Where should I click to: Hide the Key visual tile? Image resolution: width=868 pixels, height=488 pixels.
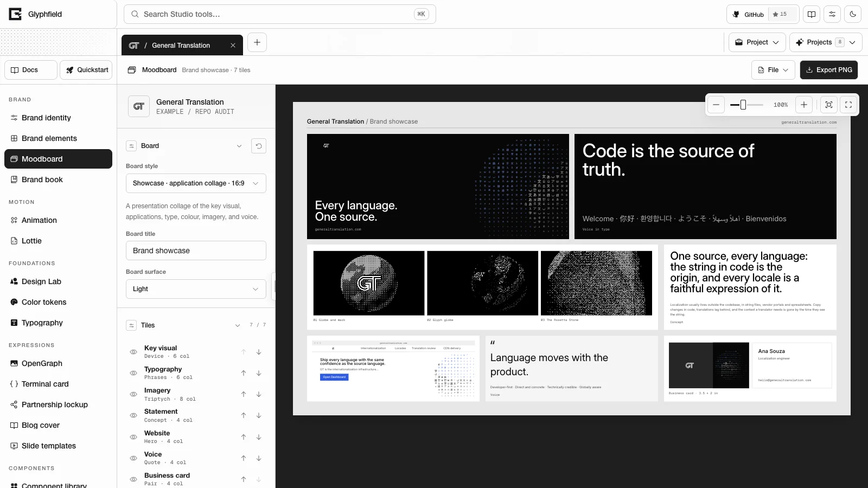(133, 352)
